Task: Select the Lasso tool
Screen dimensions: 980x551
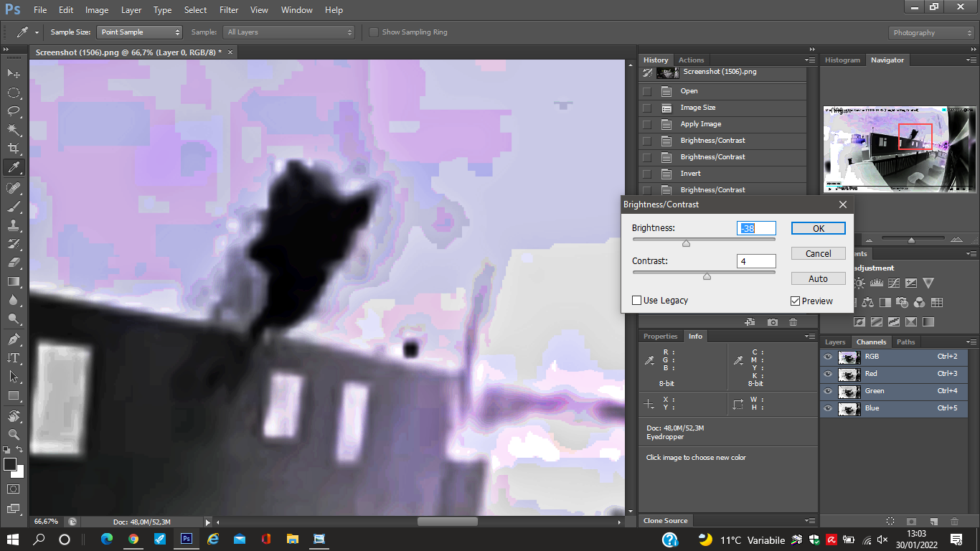Action: click(x=14, y=111)
